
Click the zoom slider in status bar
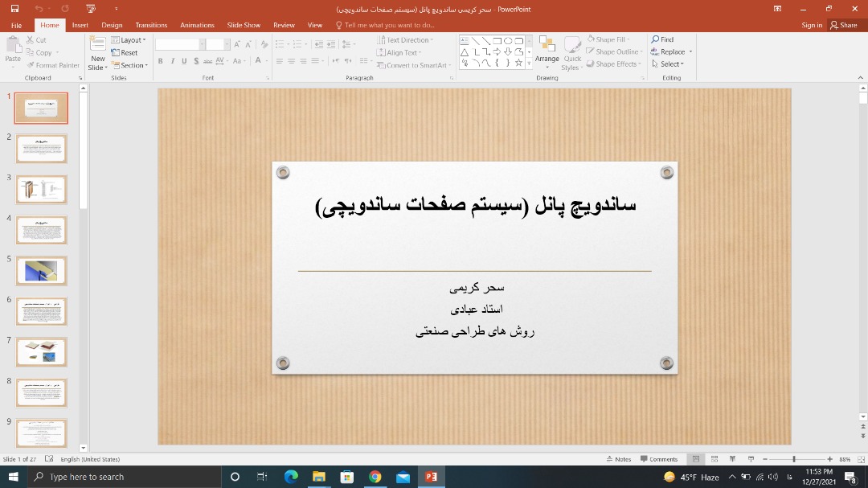pyautogui.click(x=794, y=459)
